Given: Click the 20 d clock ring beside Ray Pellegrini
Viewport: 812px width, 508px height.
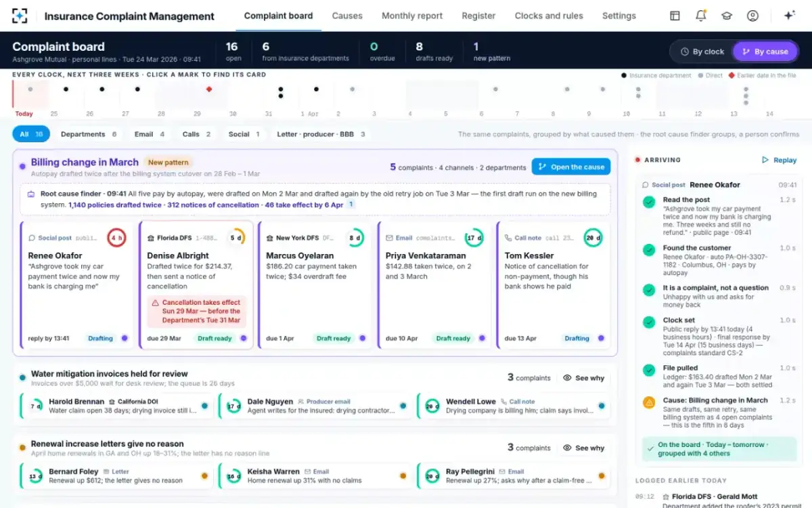Looking at the screenshot, I should [432, 476].
